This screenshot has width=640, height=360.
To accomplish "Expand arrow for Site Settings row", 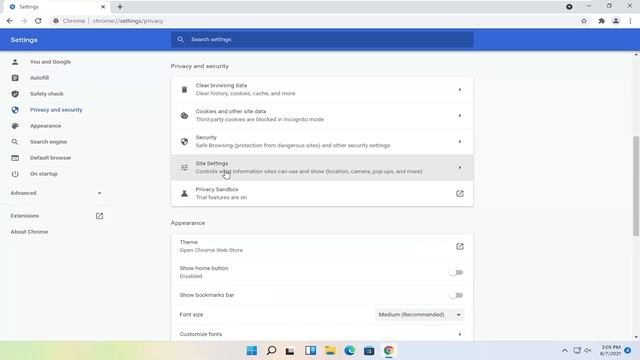I will tap(460, 167).
